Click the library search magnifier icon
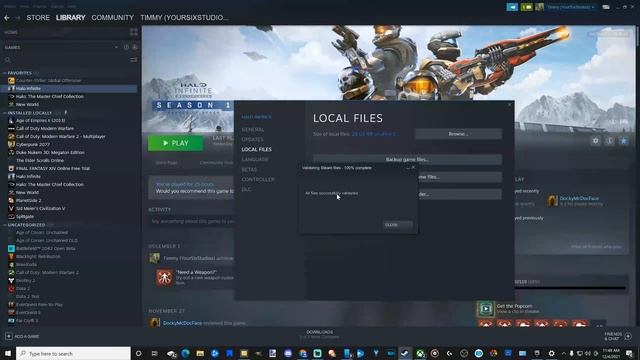The image size is (640, 360). pyautogui.click(x=8, y=60)
